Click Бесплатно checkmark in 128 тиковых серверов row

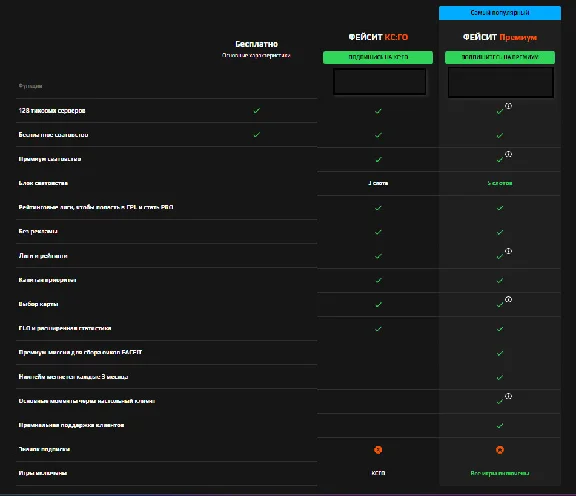tap(257, 111)
